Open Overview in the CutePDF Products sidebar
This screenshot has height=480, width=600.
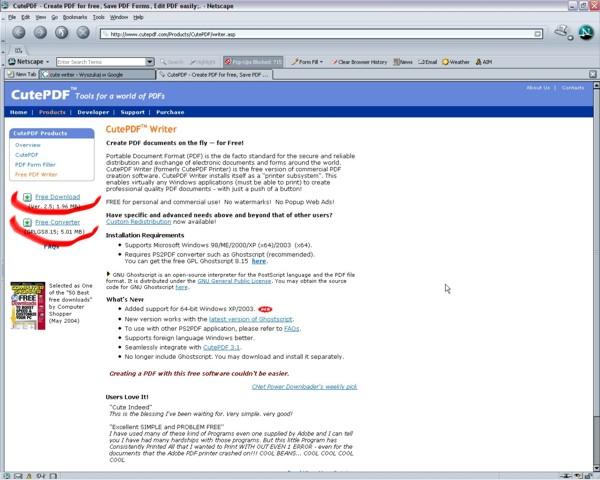[28, 145]
